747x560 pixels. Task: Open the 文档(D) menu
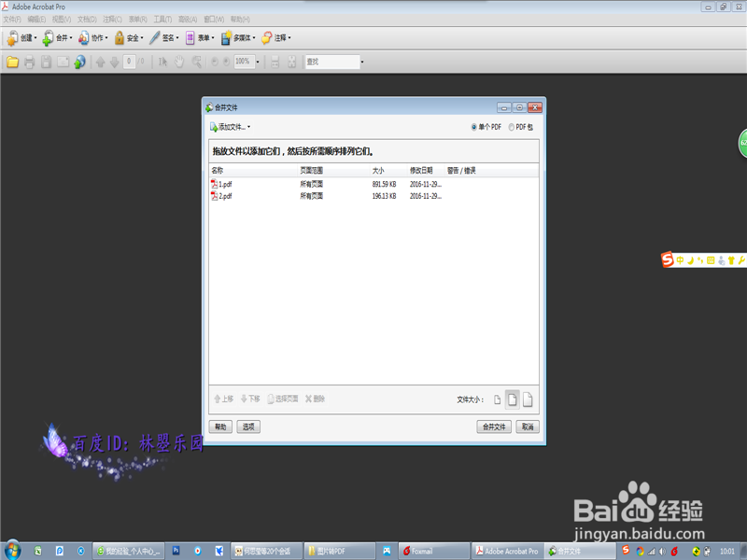(87, 19)
